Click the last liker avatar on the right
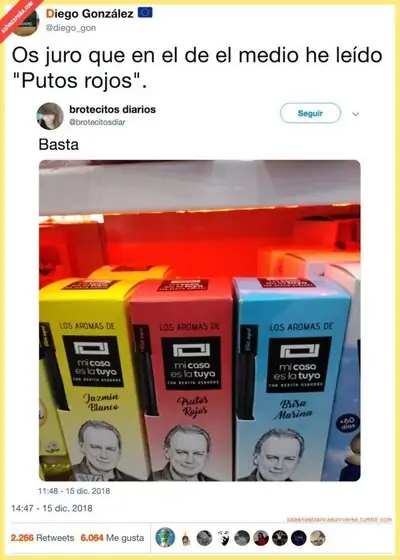Viewport: 400px width, 560px height. [317, 538]
